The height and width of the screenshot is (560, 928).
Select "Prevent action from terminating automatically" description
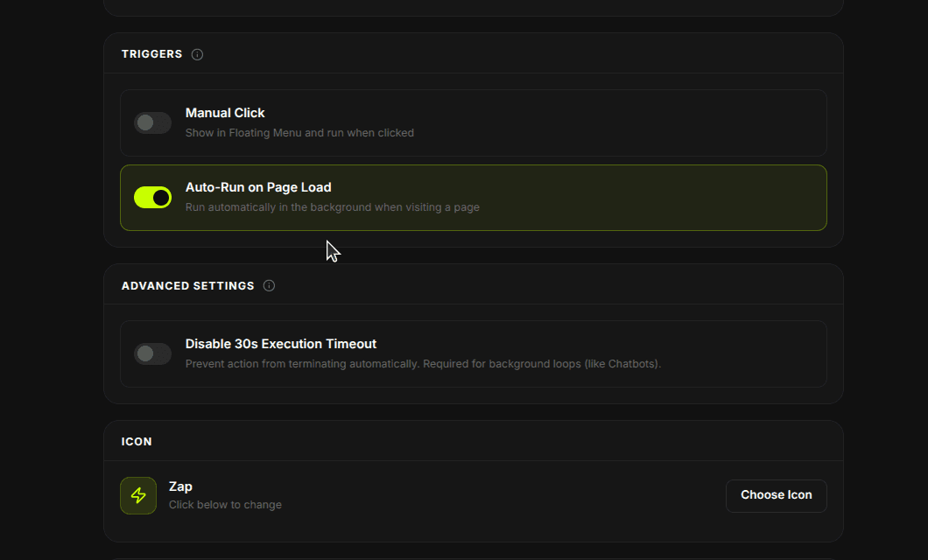(423, 364)
